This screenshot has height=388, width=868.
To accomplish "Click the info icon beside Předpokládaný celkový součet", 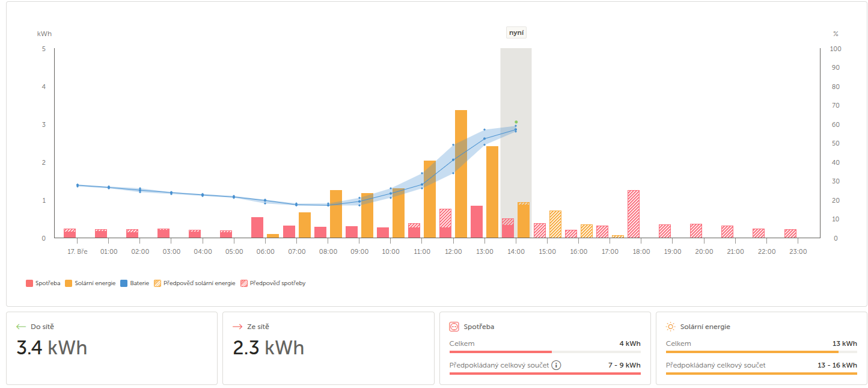I will (x=556, y=365).
